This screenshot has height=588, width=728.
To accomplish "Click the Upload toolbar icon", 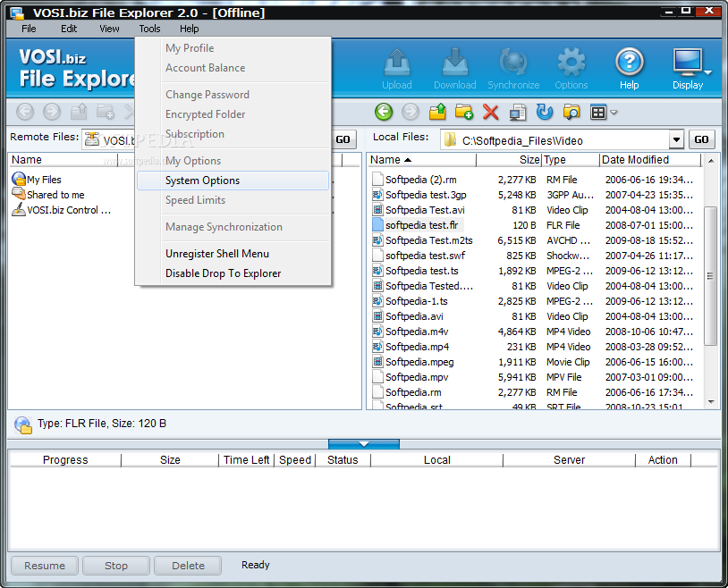I will 396,68.
